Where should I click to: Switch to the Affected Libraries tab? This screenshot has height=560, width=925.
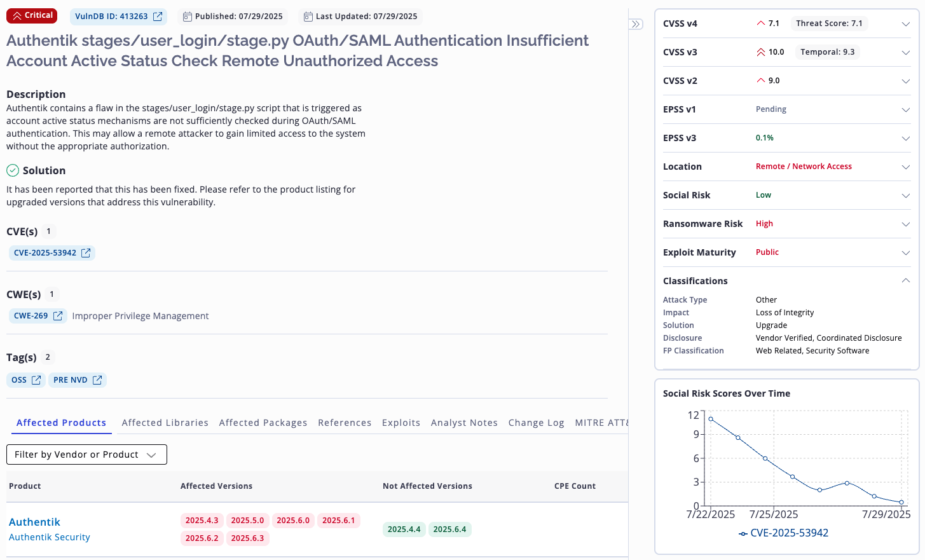[165, 423]
